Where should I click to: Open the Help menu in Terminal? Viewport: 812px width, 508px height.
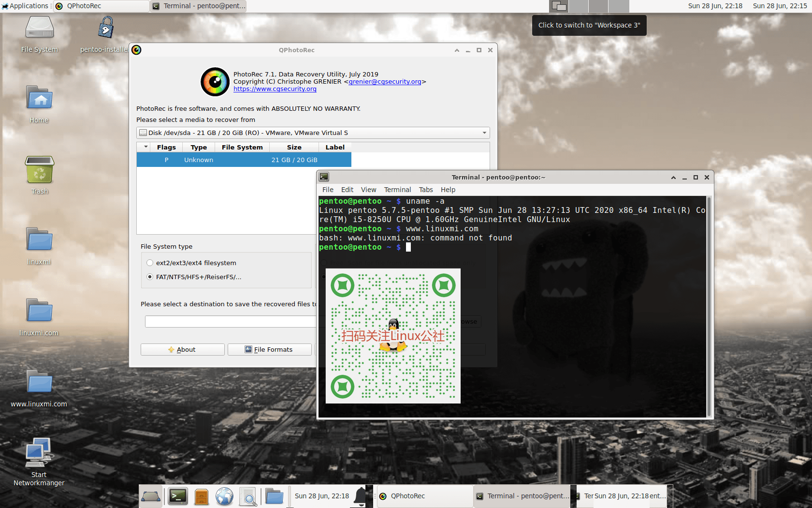tap(448, 190)
